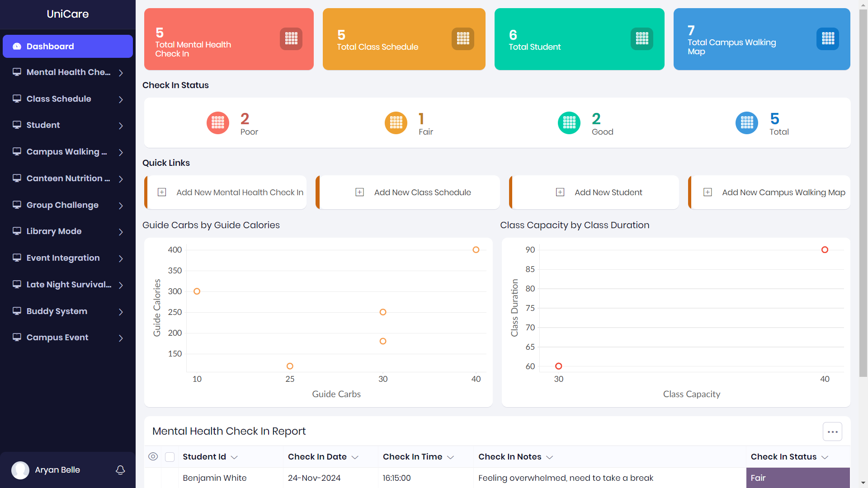Select Dashboard in the sidebar
Viewport: 868px width, 488px height.
(68, 47)
